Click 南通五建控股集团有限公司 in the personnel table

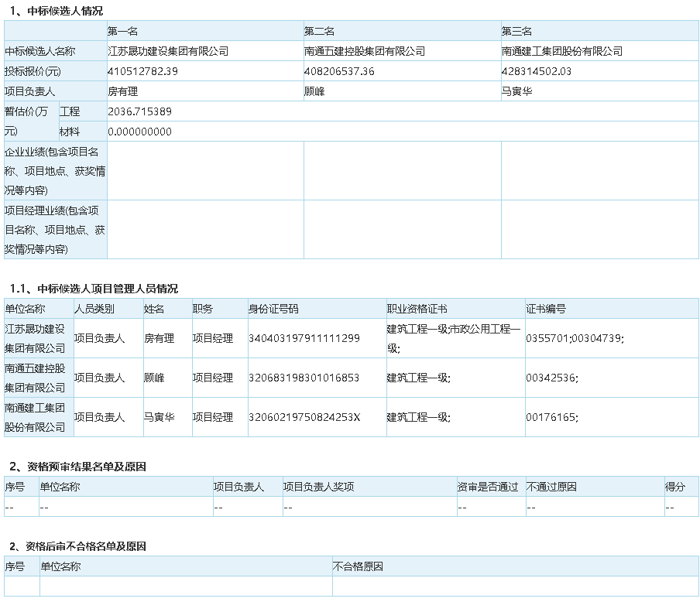[35, 378]
